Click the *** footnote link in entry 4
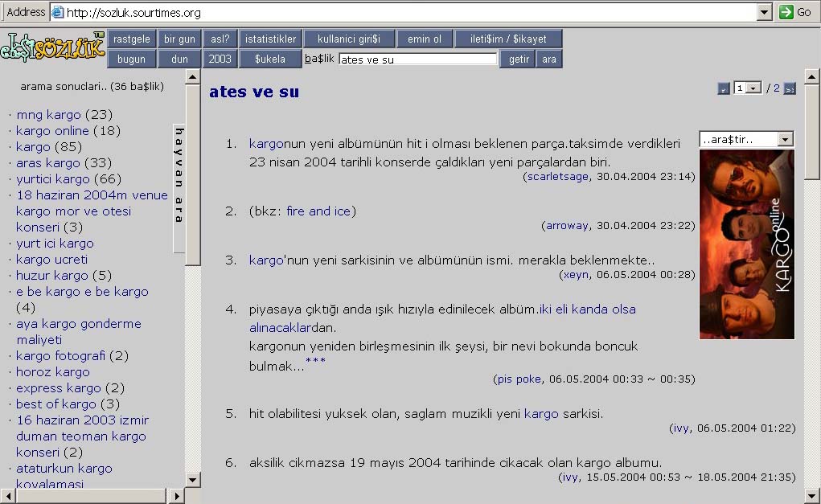The width and height of the screenshot is (821, 504). click(316, 360)
